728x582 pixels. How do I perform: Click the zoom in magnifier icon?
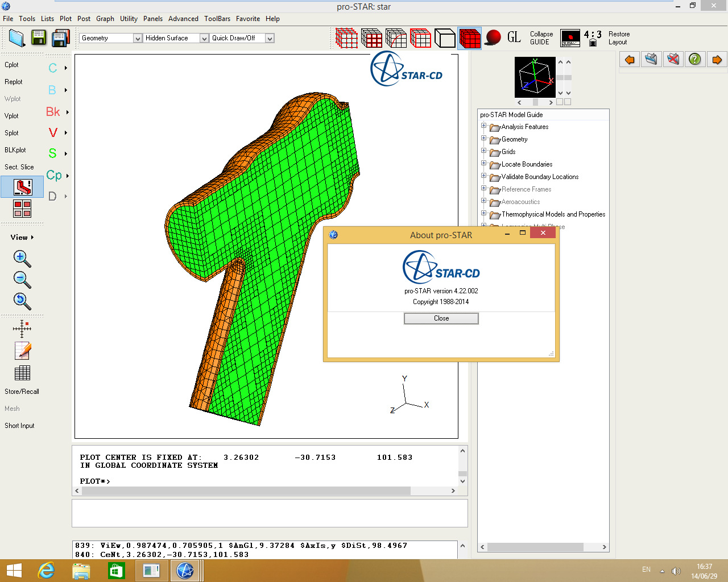click(x=22, y=259)
